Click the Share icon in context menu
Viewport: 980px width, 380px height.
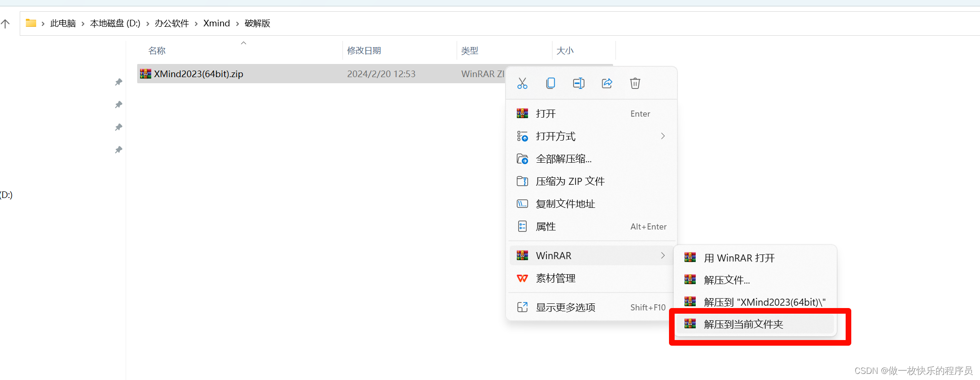click(x=607, y=83)
